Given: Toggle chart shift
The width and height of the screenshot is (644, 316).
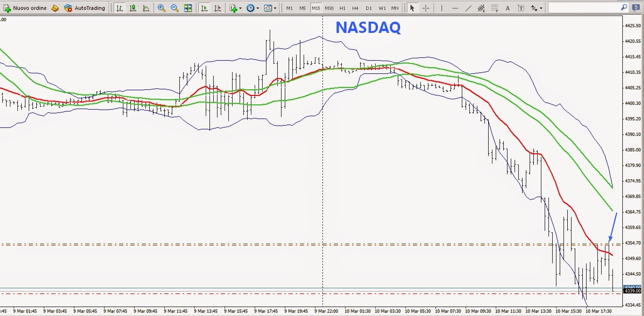Looking at the screenshot, I should tap(217, 8).
